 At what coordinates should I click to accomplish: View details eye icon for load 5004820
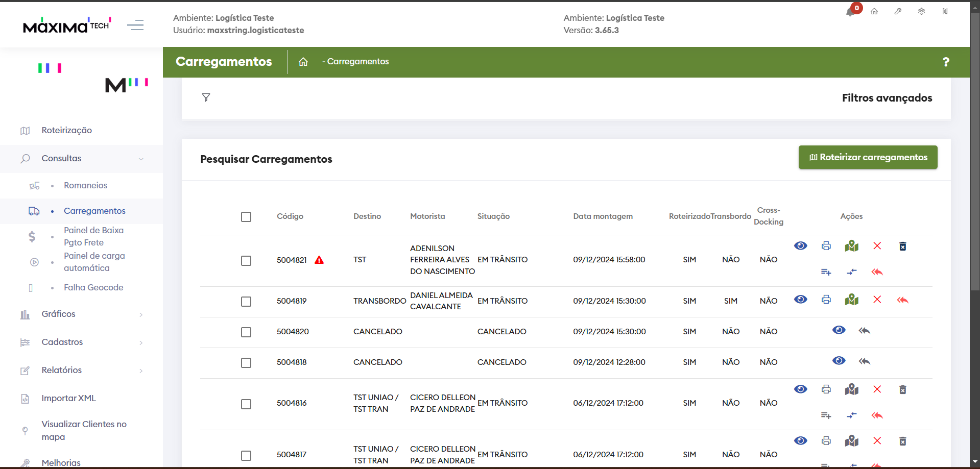(839, 330)
